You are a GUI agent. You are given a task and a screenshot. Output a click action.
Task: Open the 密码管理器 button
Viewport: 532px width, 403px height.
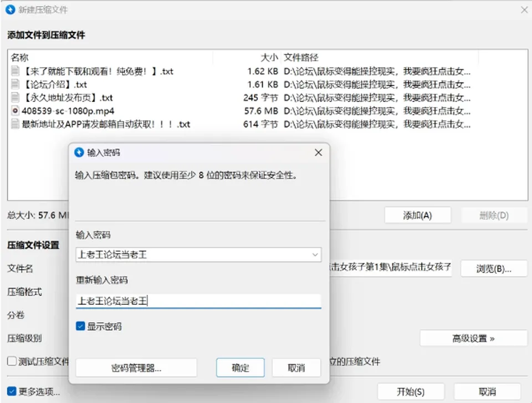tap(136, 368)
